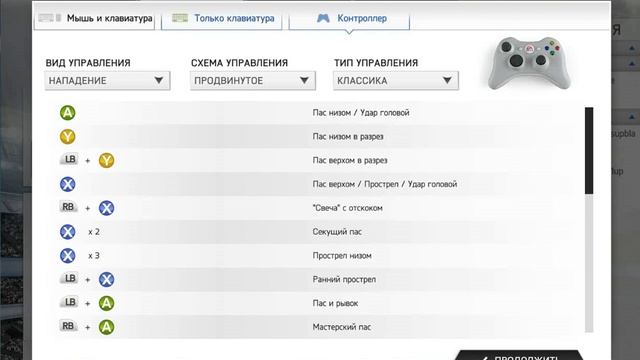This screenshot has width=640, height=360.
Task: Select the Прострел низом text
Action: point(342,256)
